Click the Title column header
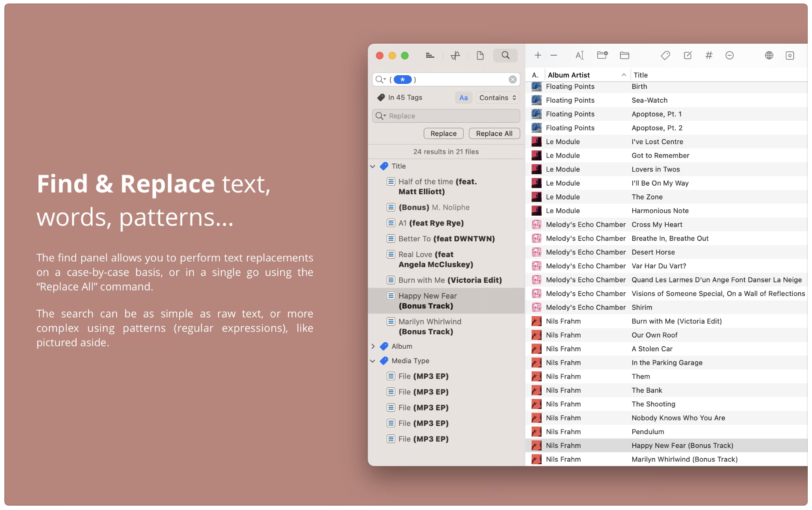Screen dimensions: 812x510 (640, 74)
